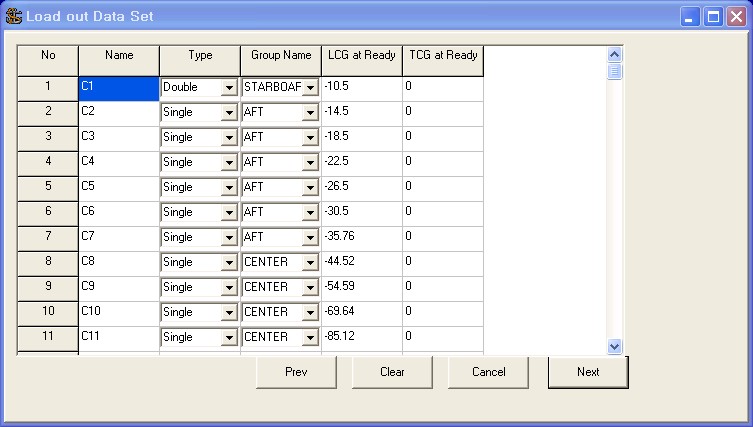Image resolution: width=753 pixels, height=427 pixels.
Task: Click LCG at Ready value -35.76
Action: [x=361, y=237]
